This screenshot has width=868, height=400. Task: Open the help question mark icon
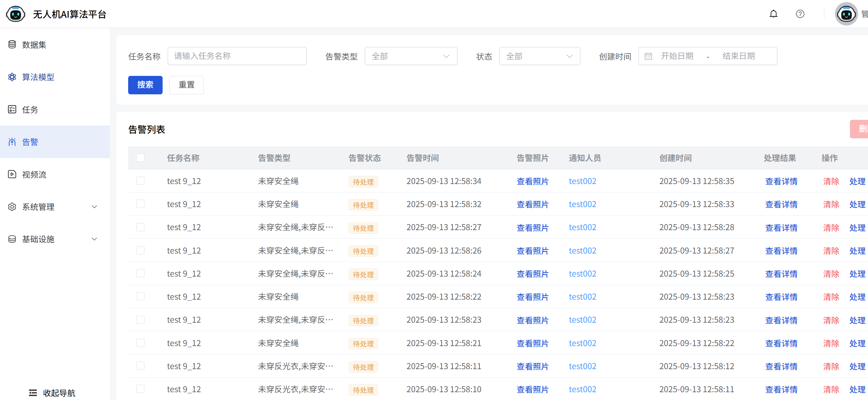(x=800, y=14)
